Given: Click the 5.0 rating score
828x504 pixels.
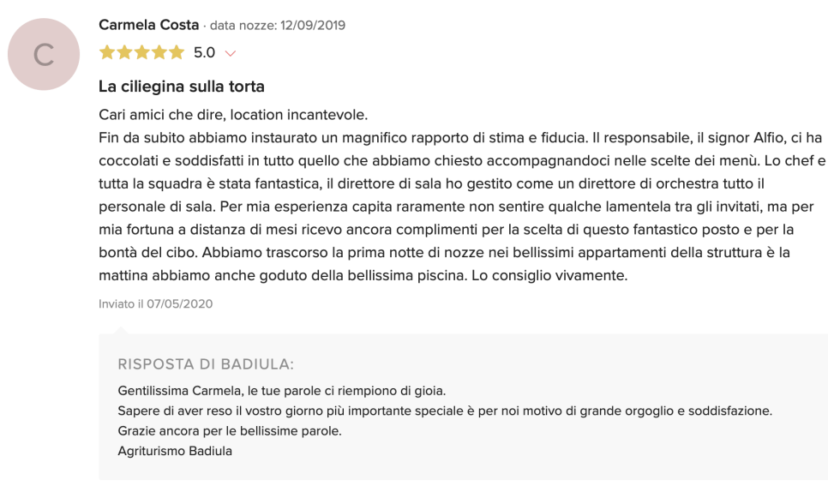Looking at the screenshot, I should coord(204,53).
